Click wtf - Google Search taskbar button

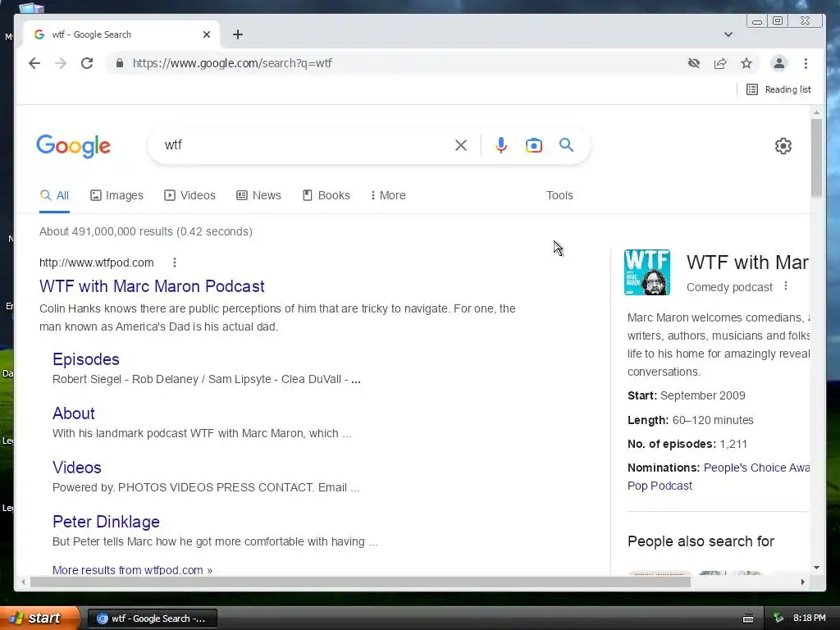[x=152, y=619]
